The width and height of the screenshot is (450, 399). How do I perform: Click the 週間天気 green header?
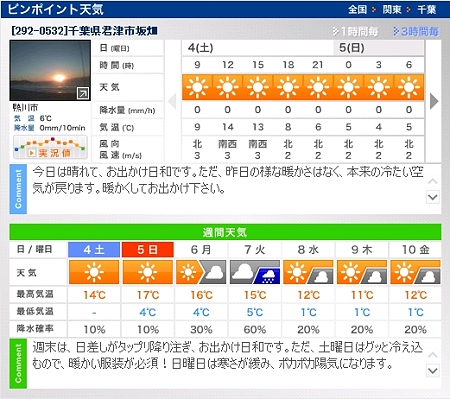[x=225, y=232]
